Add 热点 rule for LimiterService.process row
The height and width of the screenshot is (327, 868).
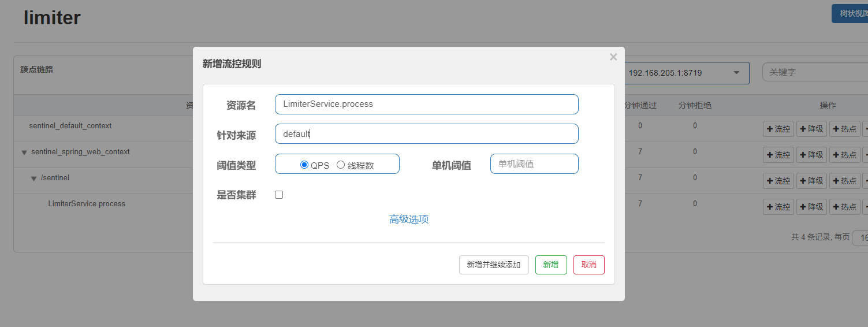[844, 207]
